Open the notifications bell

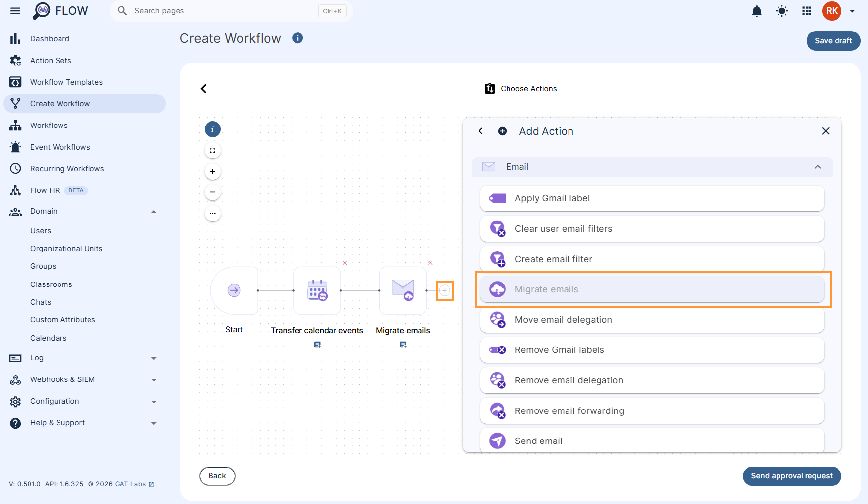coord(757,11)
